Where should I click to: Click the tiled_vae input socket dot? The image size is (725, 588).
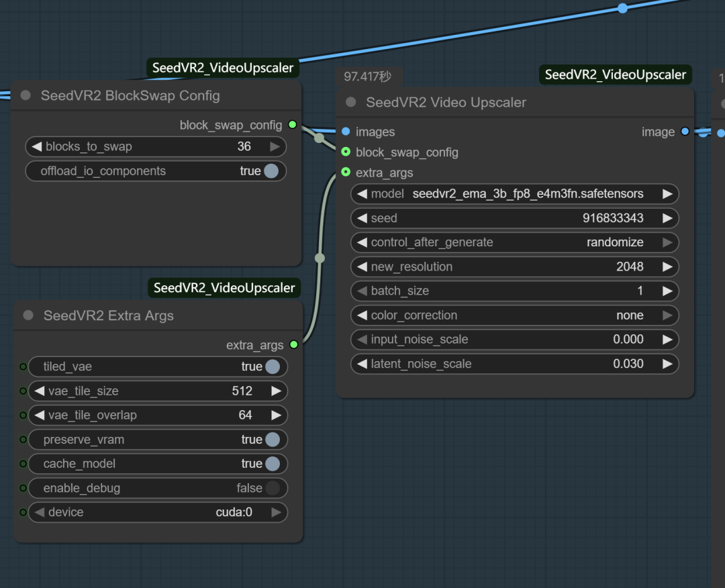pyautogui.click(x=23, y=366)
